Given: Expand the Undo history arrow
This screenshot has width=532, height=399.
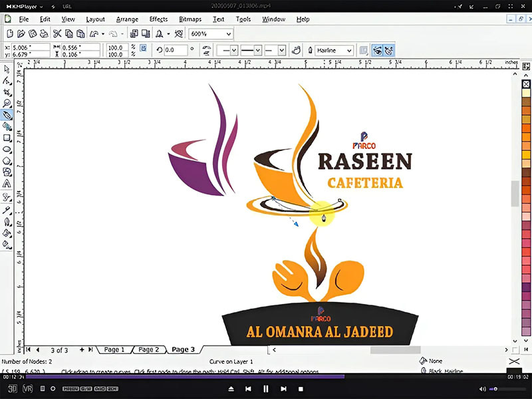Looking at the screenshot, I should coord(103,34).
